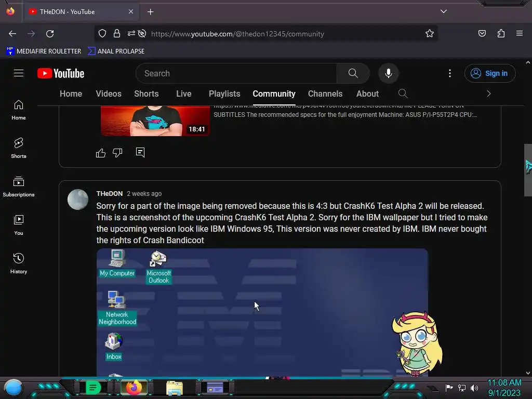Open the Firefox extensions icon
Viewport: 532px width, 399px height.
coord(501,34)
